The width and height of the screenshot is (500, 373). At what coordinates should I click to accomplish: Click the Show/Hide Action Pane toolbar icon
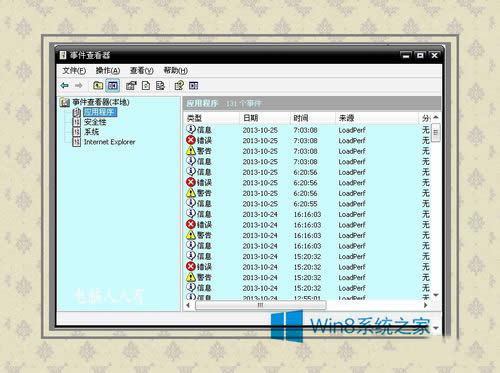(194, 86)
